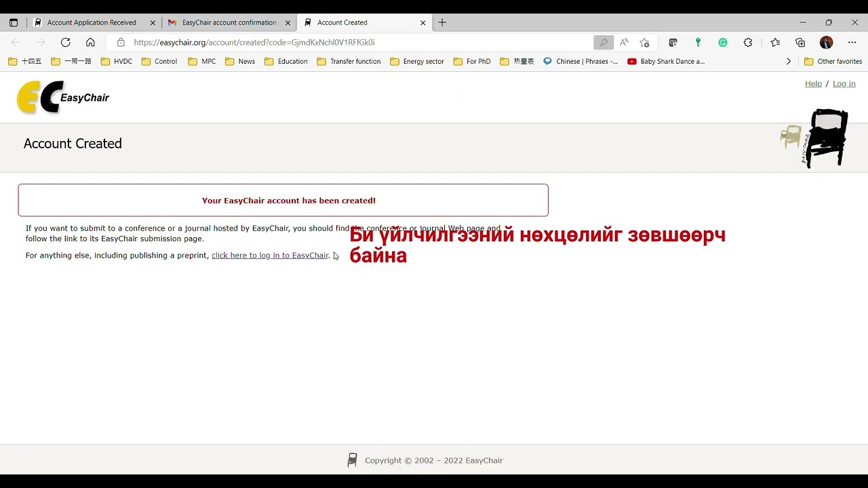The width and height of the screenshot is (868, 488).
Task: Open the News bookmark folder
Action: click(240, 61)
